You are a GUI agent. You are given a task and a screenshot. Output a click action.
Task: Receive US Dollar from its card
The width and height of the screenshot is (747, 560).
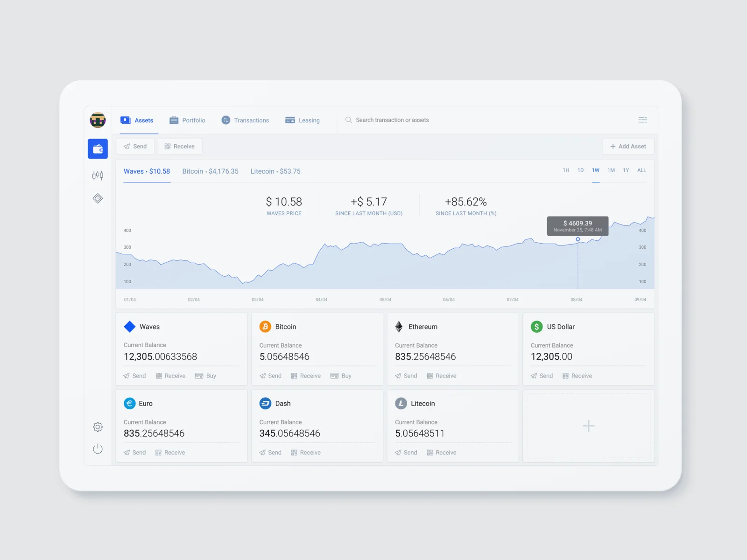coord(577,376)
